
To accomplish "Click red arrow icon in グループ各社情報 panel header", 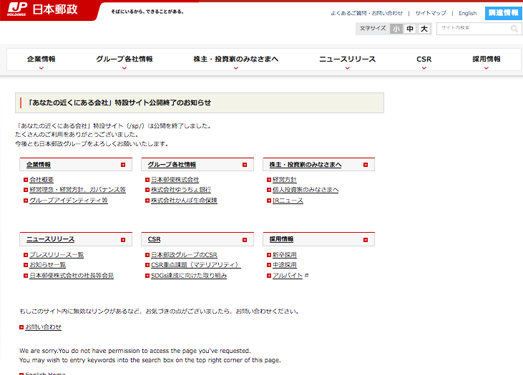I will click(245, 165).
